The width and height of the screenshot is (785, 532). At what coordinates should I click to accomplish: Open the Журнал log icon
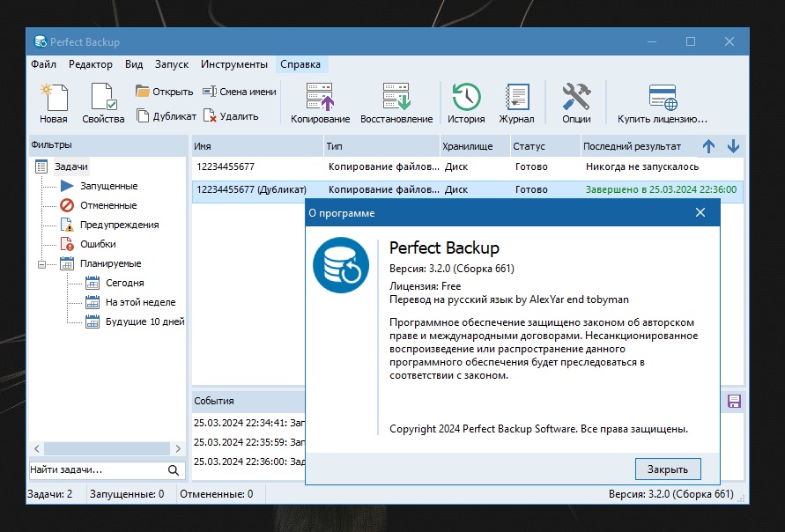pos(516,97)
